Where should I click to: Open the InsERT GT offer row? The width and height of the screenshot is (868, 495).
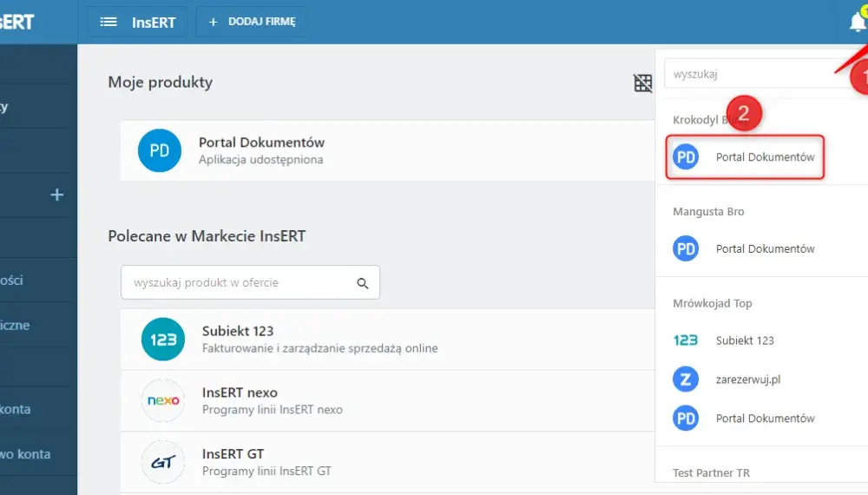tap(387, 462)
